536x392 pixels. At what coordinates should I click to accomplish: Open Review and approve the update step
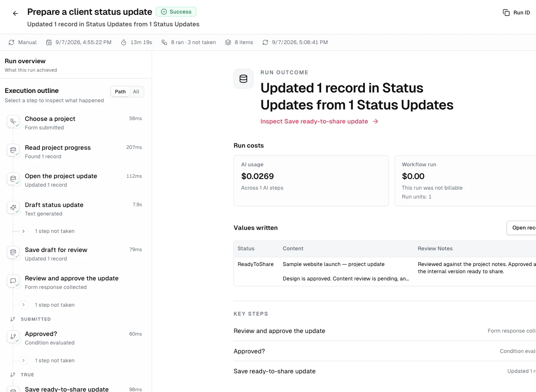pyautogui.click(x=75, y=282)
